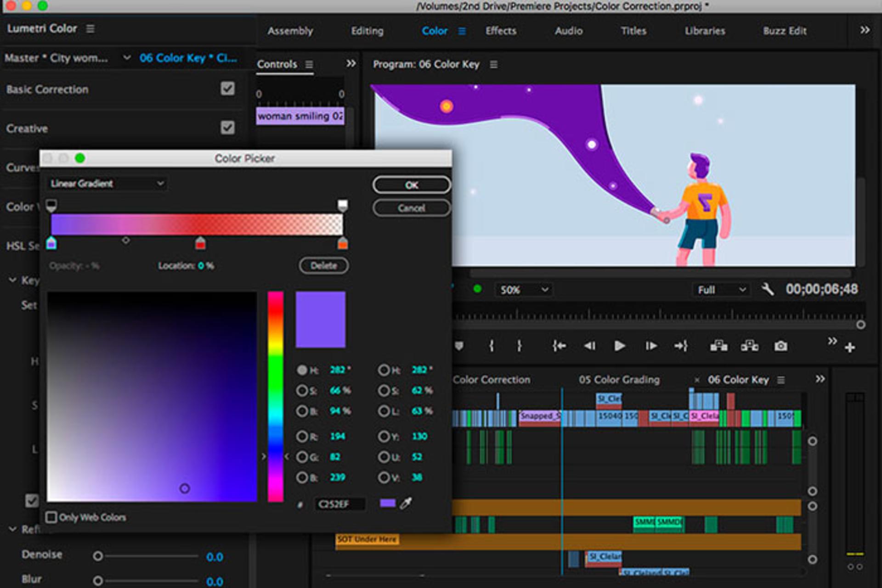Click the Step Forward one frame icon

651,346
